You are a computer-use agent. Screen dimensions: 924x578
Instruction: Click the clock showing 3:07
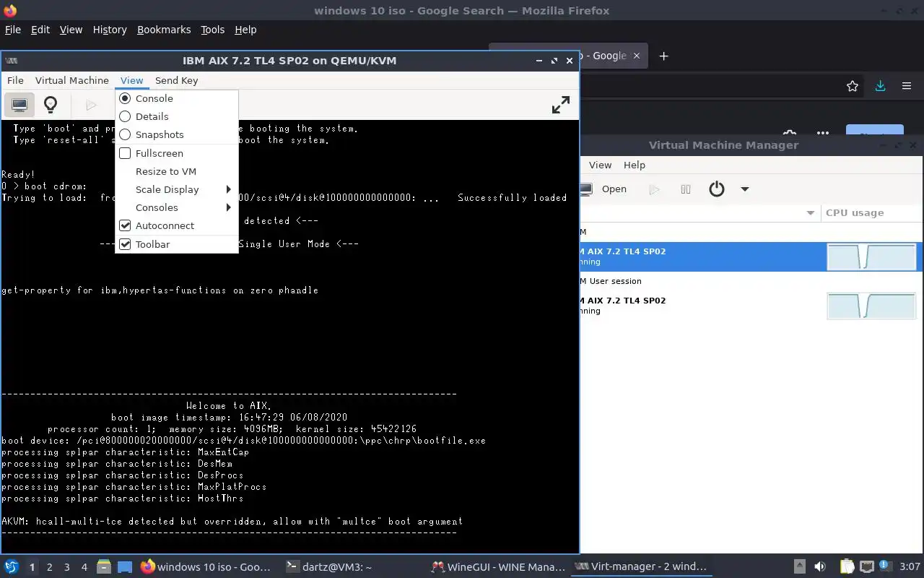[x=910, y=566]
